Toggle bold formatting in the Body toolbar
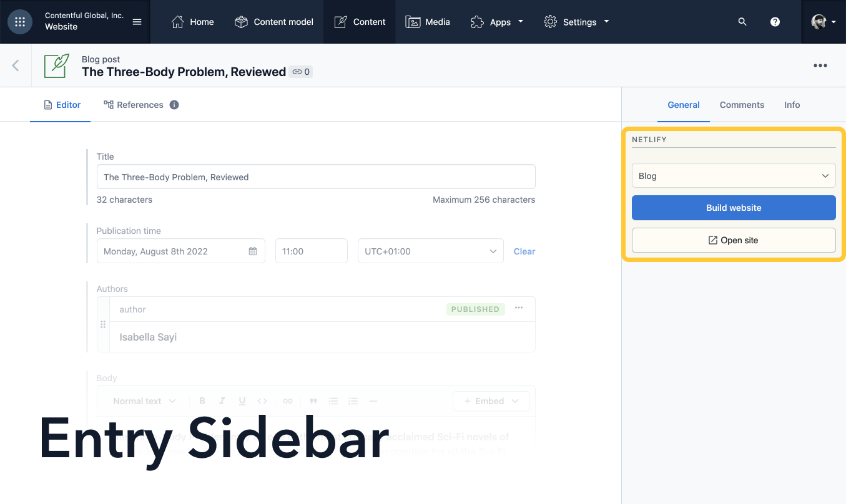 point(202,400)
